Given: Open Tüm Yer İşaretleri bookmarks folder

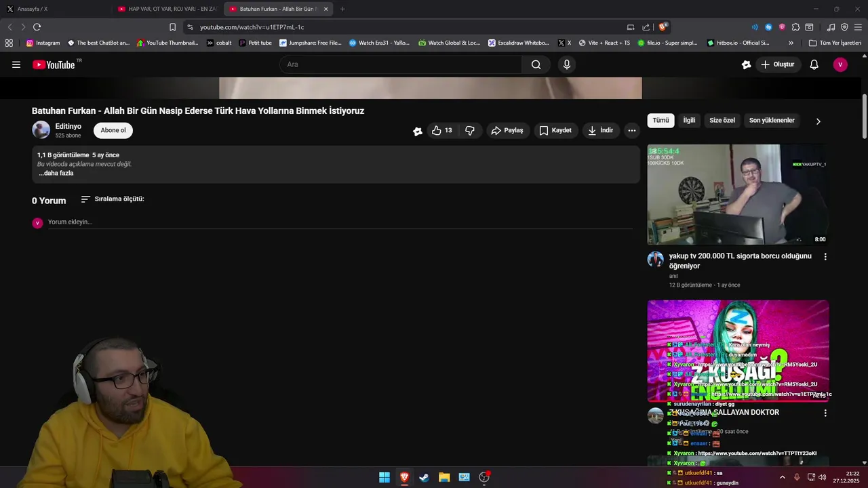Looking at the screenshot, I should coord(835,43).
